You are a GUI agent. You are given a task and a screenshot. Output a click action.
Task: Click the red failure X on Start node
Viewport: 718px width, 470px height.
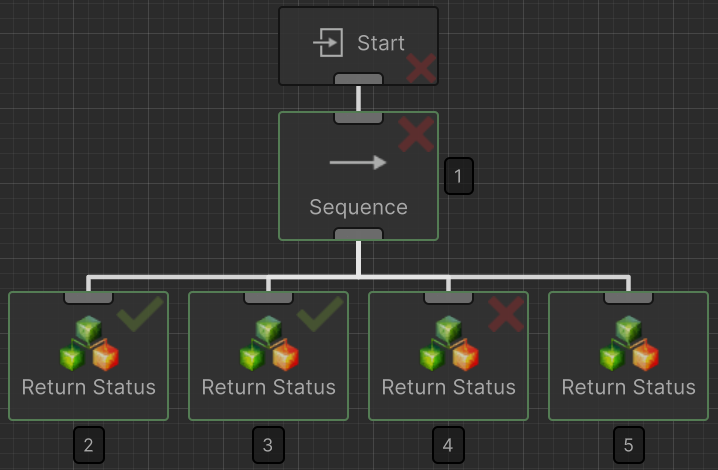pos(421,68)
